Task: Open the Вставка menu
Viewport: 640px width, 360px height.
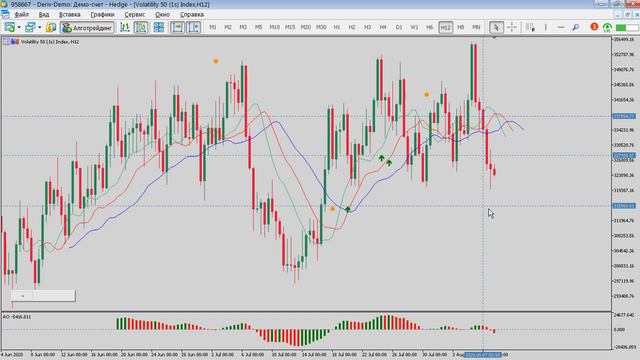Action: (70, 14)
